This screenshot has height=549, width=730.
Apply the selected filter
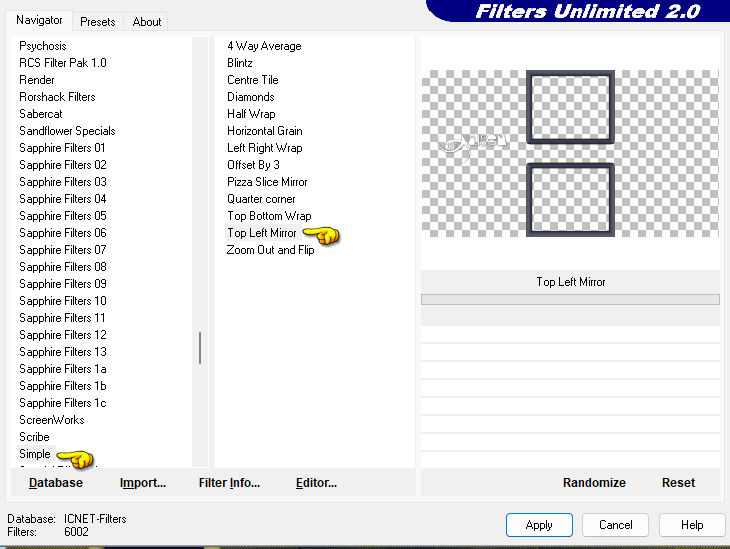coord(539,525)
